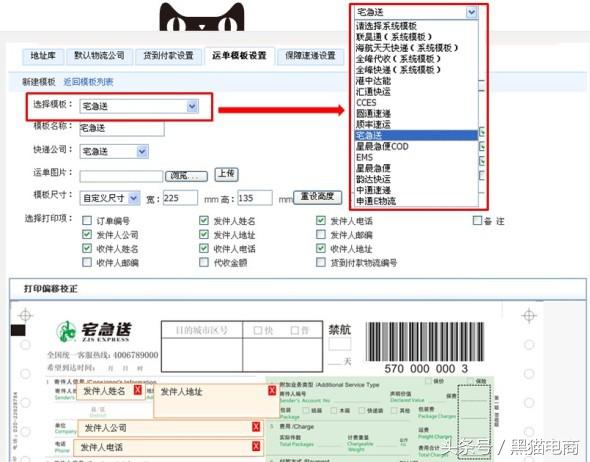Choose 海航天天快递（系统模板） option
The width and height of the screenshot is (590, 462).
tap(417, 48)
